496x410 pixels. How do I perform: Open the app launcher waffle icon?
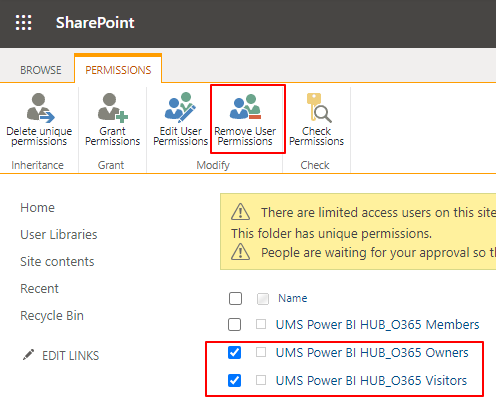(x=24, y=23)
